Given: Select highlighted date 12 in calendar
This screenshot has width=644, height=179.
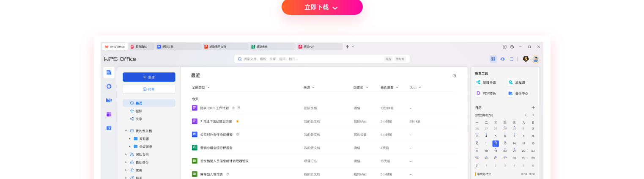Looking at the screenshot, I should click(496, 143).
